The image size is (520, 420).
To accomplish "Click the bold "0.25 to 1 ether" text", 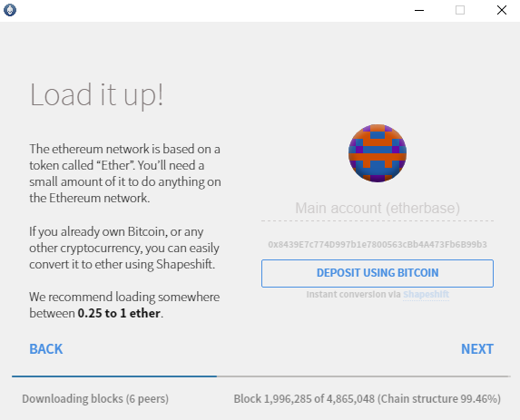I will point(119,313).
